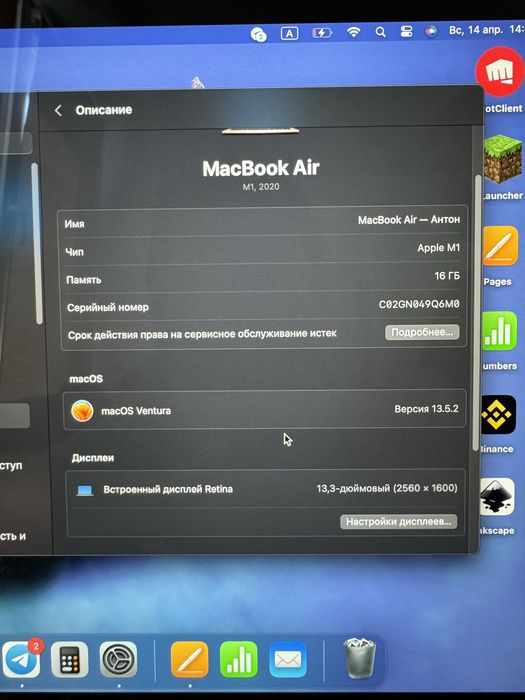Open the Binance desktop icon
This screenshot has height=700, width=525.
(x=498, y=415)
